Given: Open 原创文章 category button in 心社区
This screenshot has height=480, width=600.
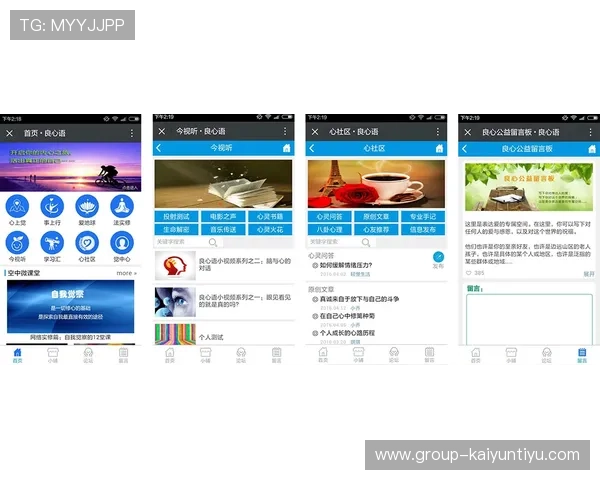Looking at the screenshot, I should 376,216.
